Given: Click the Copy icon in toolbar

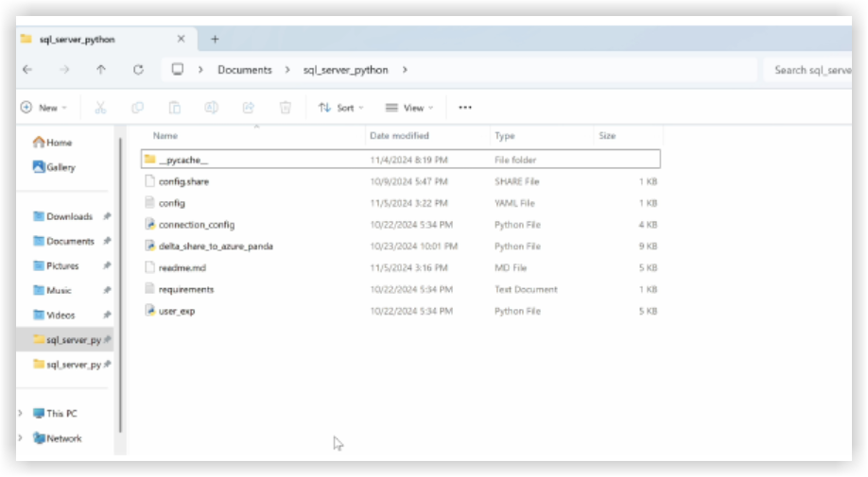Looking at the screenshot, I should [138, 108].
